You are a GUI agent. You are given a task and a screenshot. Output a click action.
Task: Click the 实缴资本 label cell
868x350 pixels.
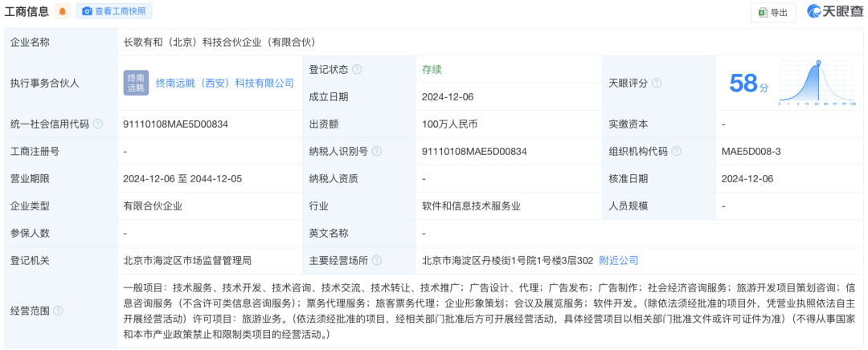658,124
